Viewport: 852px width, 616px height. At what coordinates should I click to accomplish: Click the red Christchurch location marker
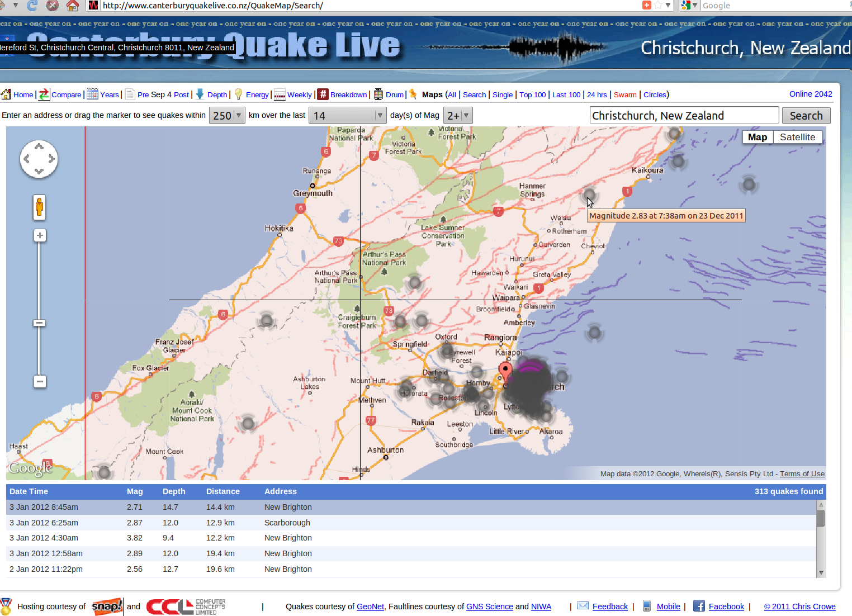click(505, 372)
